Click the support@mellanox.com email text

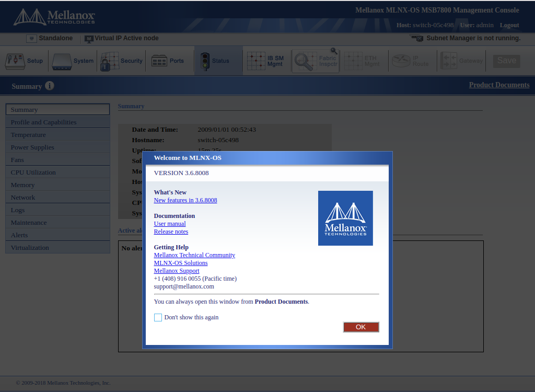[x=184, y=286]
